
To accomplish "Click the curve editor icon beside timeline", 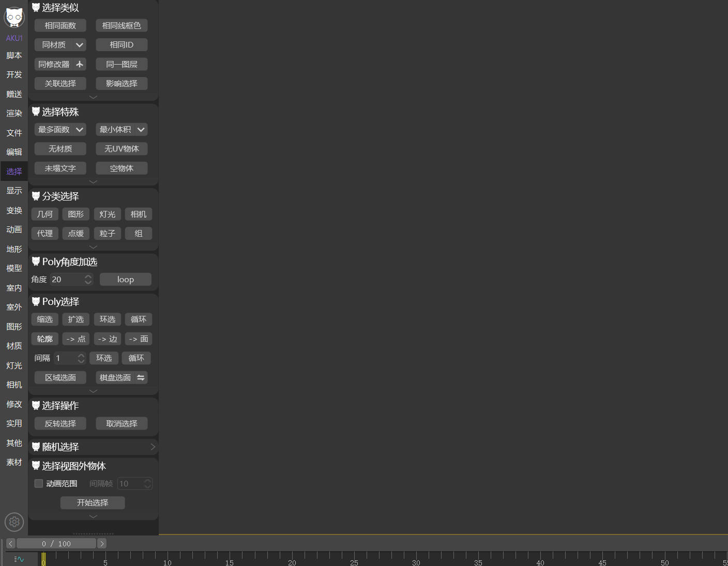I will pos(19,559).
